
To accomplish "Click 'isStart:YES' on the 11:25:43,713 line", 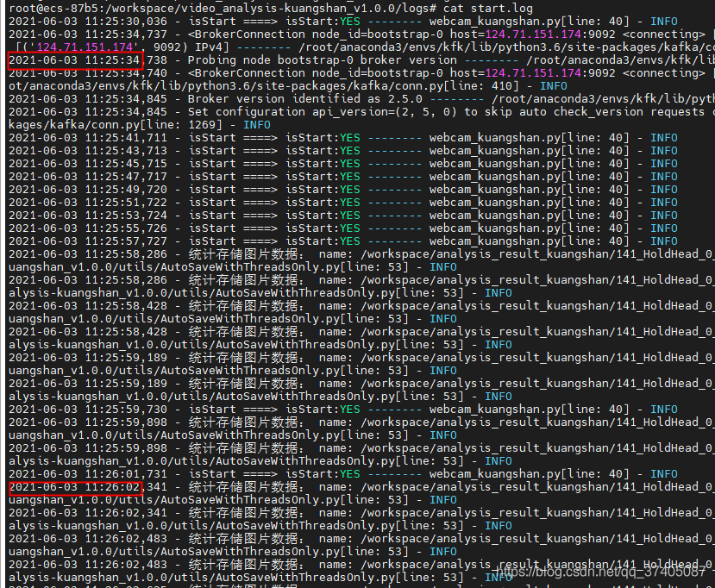I will pyautogui.click(x=323, y=150).
